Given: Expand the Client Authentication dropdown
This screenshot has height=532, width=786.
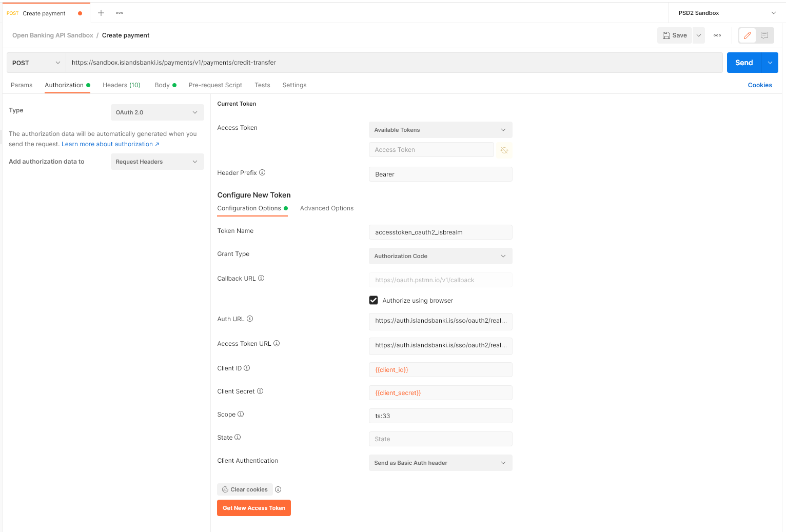Looking at the screenshot, I should coord(440,463).
